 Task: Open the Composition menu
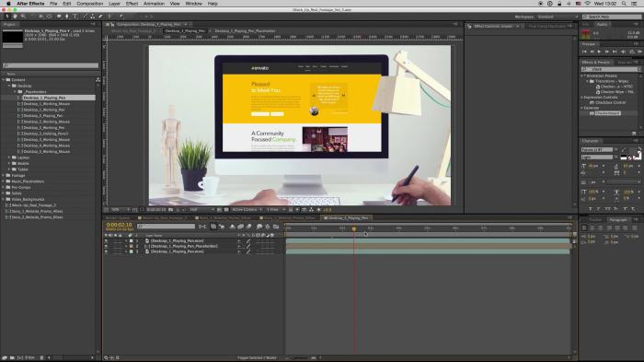point(90,4)
